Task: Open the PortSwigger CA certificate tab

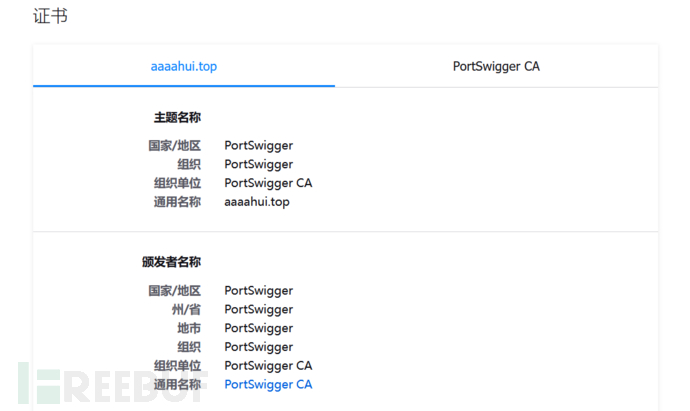Action: [496, 66]
